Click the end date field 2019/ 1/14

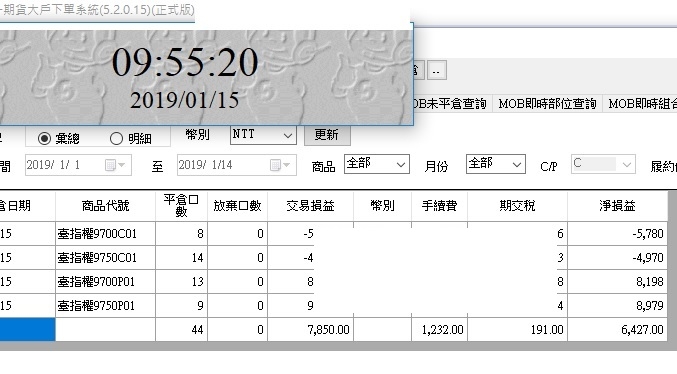237,165
